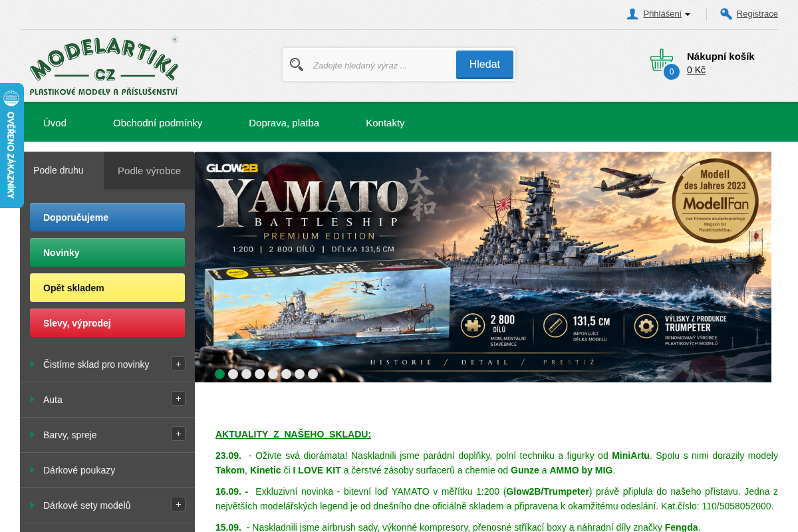
Task: Open the shopping basket icon
Action: coord(662,61)
